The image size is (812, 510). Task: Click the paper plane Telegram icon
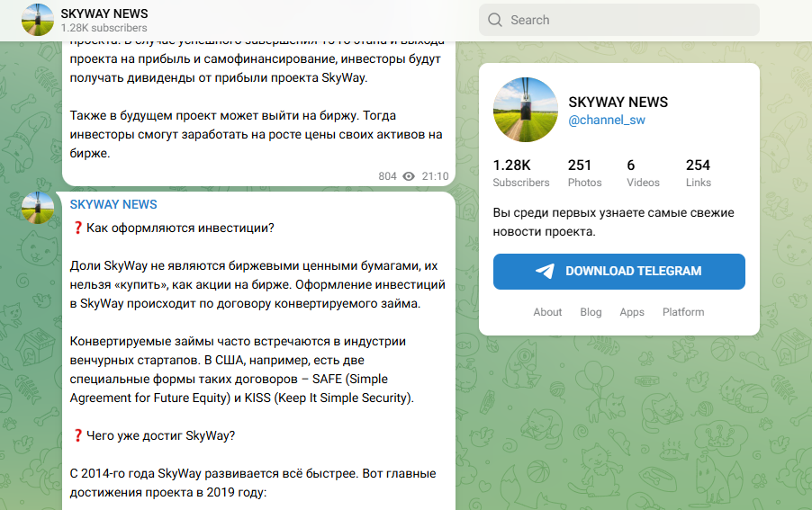545,271
